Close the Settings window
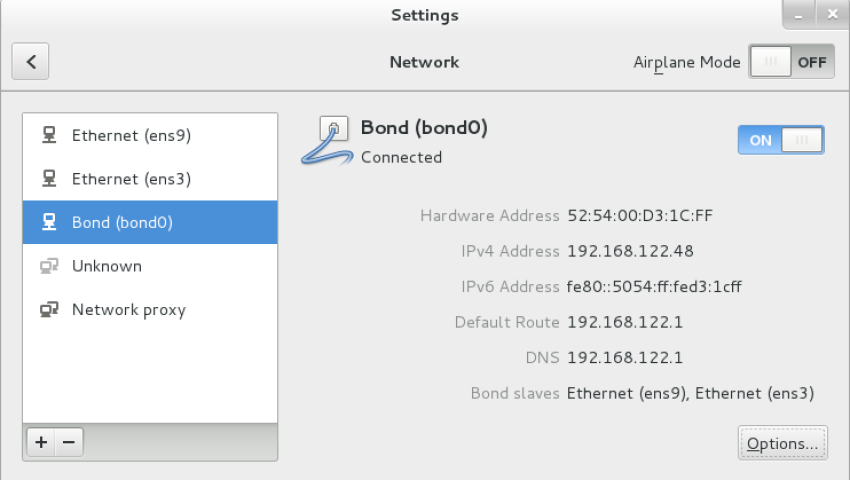Image resolution: width=850 pixels, height=480 pixels. 830,14
